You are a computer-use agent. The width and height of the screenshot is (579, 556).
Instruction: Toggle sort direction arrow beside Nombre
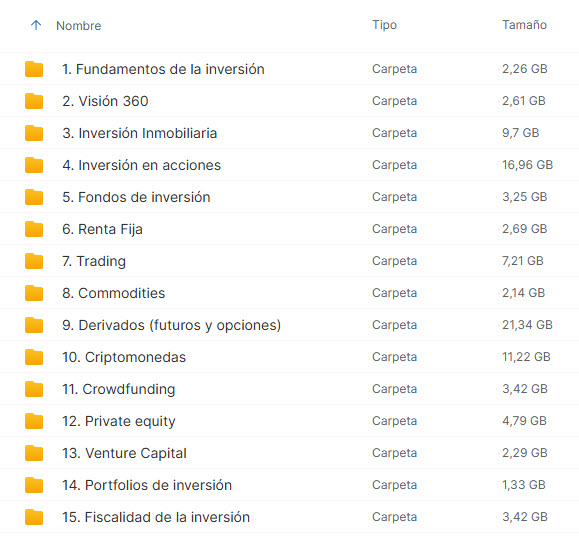click(36, 25)
